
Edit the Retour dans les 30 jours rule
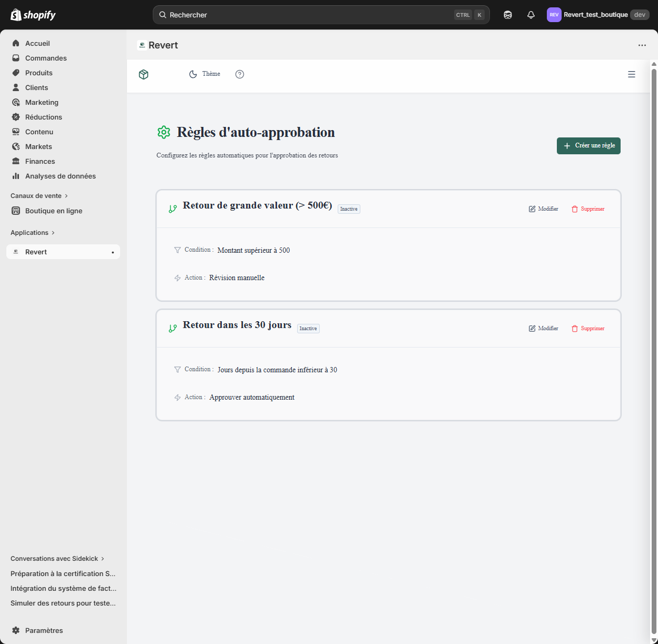[x=543, y=329]
